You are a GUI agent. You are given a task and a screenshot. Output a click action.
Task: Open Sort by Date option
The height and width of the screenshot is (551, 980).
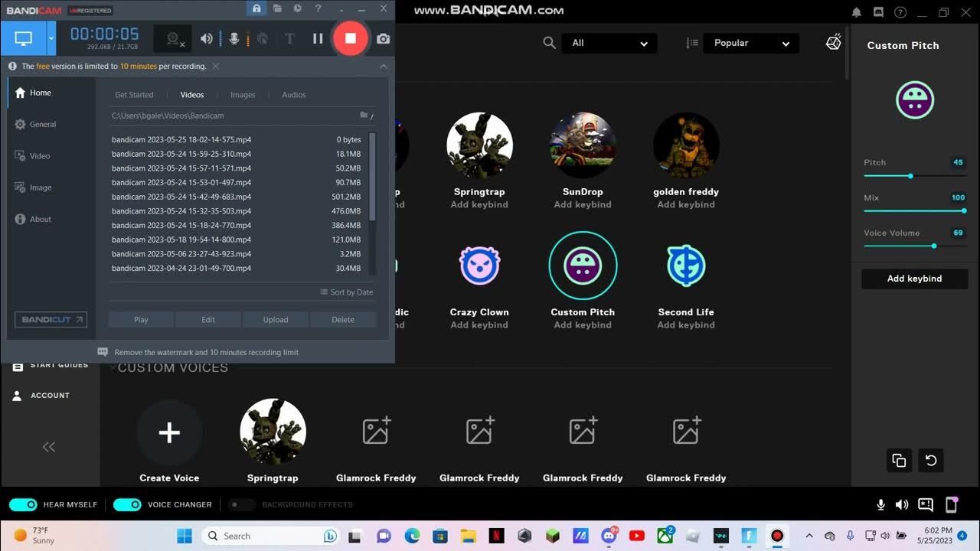point(346,292)
